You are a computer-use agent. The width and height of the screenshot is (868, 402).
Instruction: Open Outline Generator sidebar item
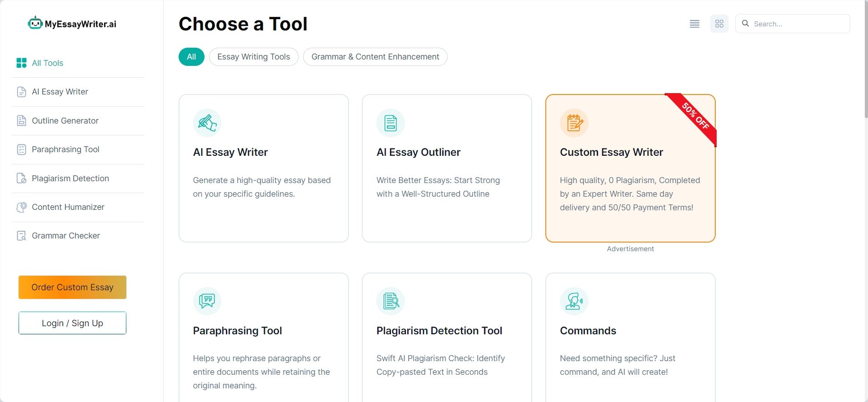pos(78,121)
